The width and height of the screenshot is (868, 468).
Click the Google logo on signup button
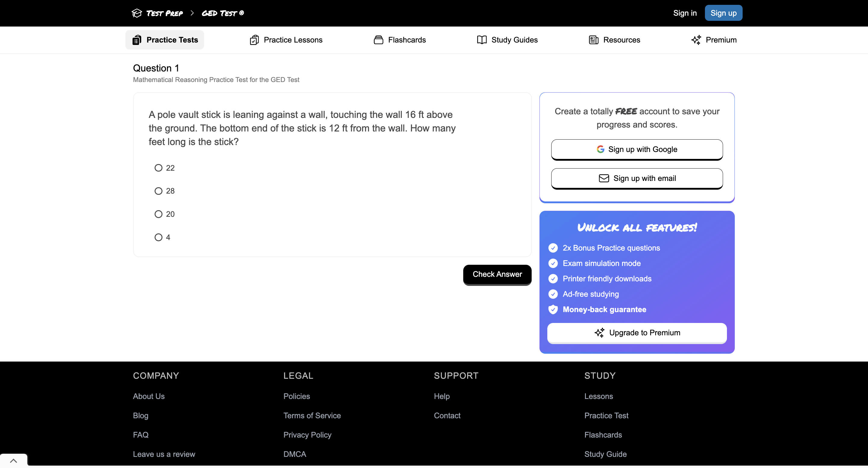(x=600, y=149)
